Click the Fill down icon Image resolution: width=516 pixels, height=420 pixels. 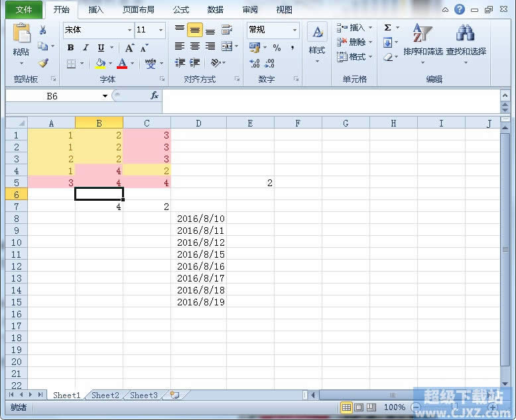point(387,42)
